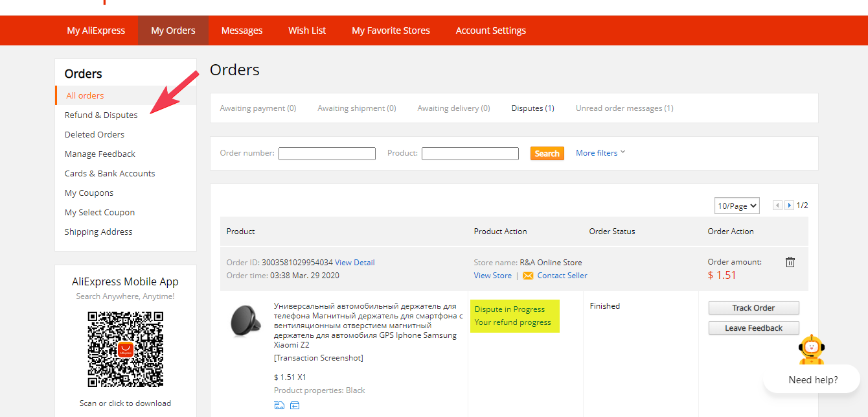Open the car holder product thumbnail

tap(247, 321)
